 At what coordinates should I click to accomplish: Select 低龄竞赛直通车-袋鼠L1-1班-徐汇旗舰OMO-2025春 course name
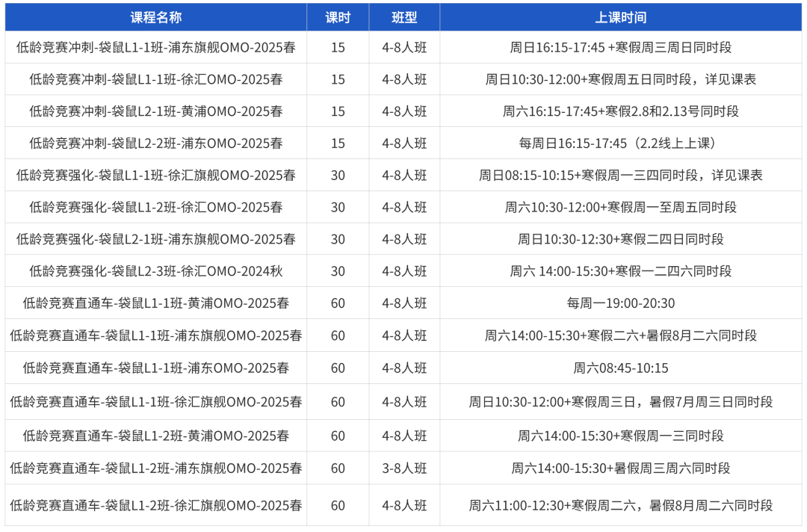coord(156,402)
